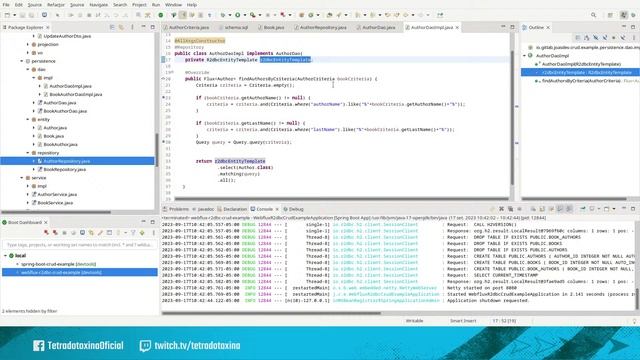Open the Package Explorer view menu
The height and width of the screenshot is (360, 640).
click(x=132, y=27)
